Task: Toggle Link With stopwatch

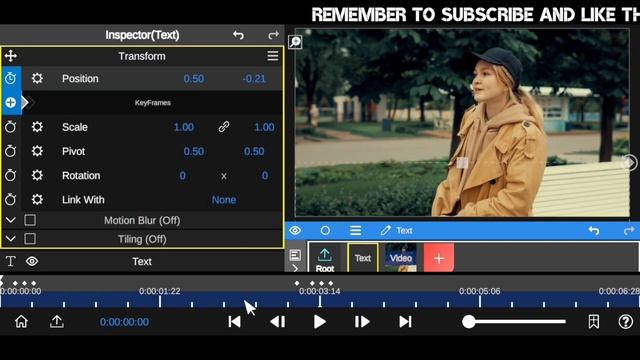Action: pyautogui.click(x=11, y=200)
